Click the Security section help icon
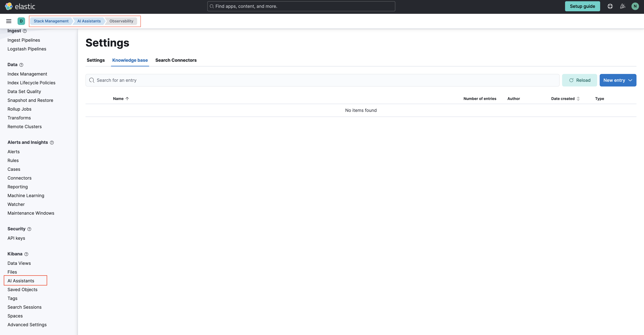The width and height of the screenshot is (644, 335). click(x=29, y=229)
